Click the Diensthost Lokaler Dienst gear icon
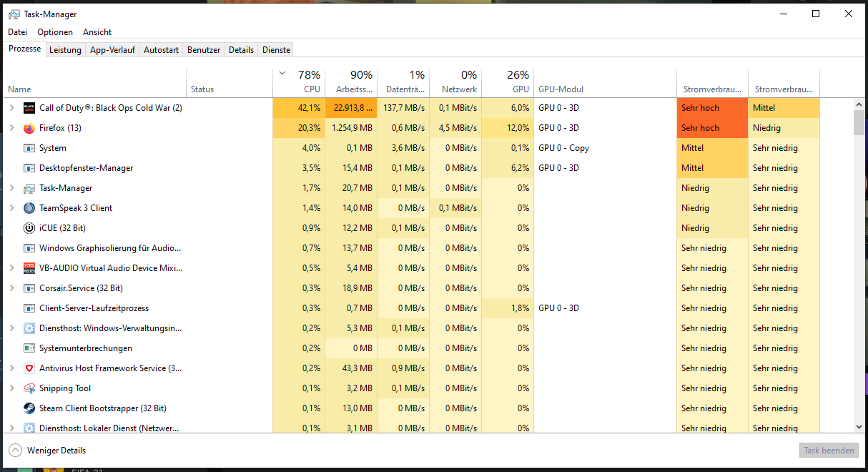Viewport: 868px width, 472px height. click(29, 428)
